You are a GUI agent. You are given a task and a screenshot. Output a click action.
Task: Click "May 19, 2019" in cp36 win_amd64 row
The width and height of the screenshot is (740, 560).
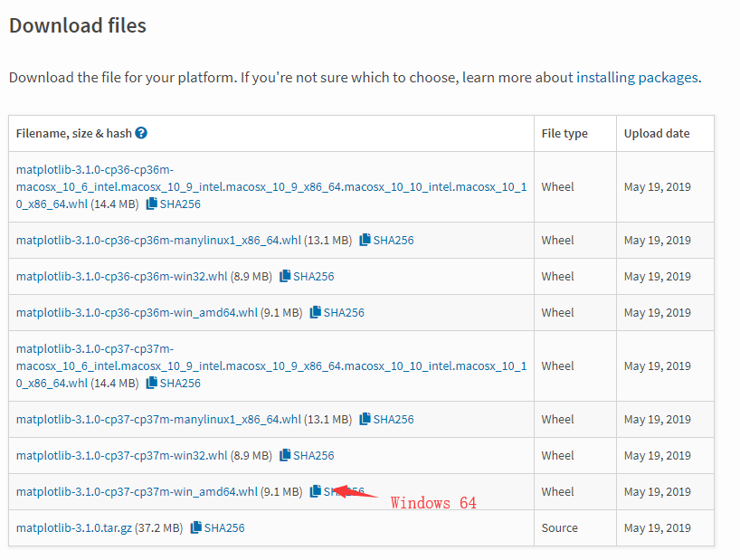658,312
